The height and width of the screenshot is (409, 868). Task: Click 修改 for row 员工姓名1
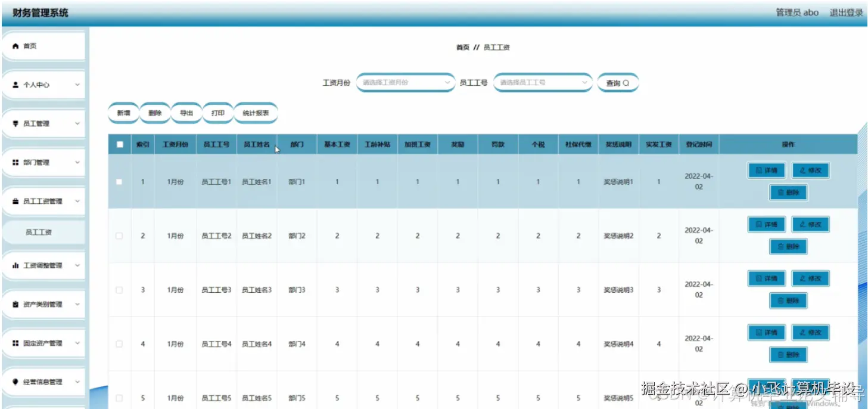pyautogui.click(x=810, y=171)
